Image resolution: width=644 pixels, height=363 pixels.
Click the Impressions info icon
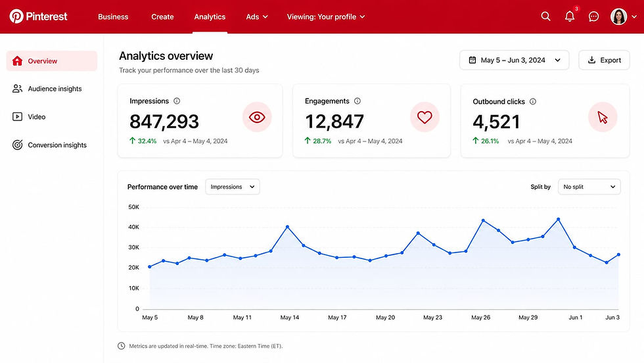pos(177,101)
